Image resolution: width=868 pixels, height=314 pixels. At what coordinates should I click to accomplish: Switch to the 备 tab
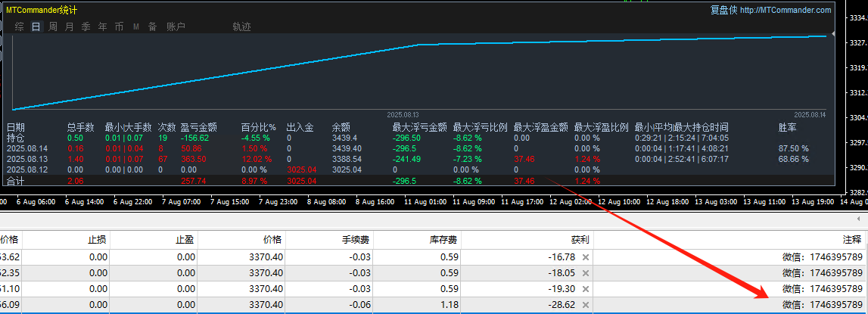(152, 26)
